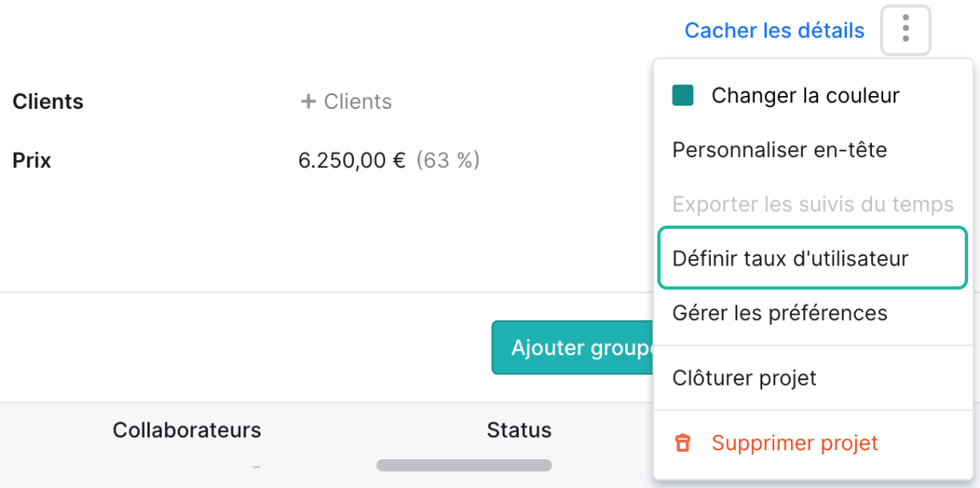Click the three-dot more options button
This screenshot has width=980, height=488.
(906, 30)
